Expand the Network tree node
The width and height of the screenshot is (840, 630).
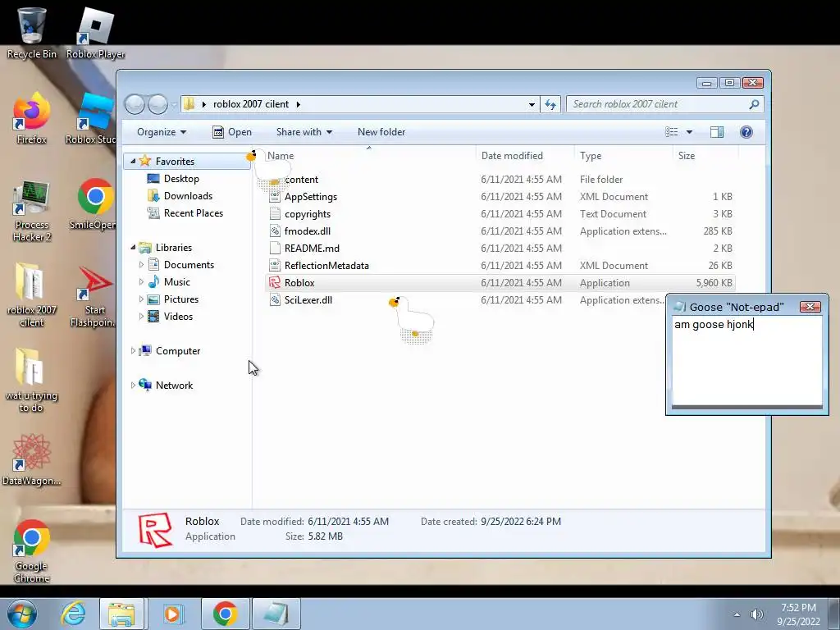[x=133, y=386]
